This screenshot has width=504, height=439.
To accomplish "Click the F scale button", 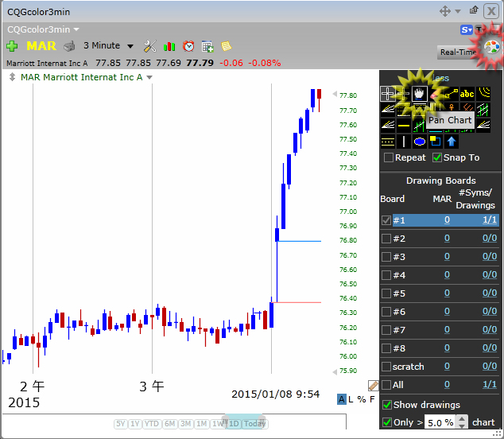I will [x=372, y=399].
